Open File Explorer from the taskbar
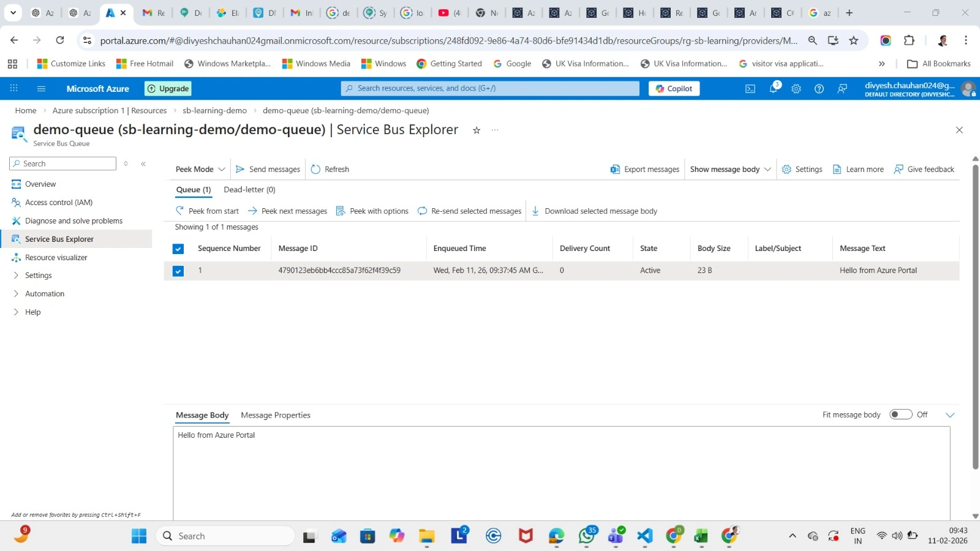The width and height of the screenshot is (980, 551). point(427,536)
